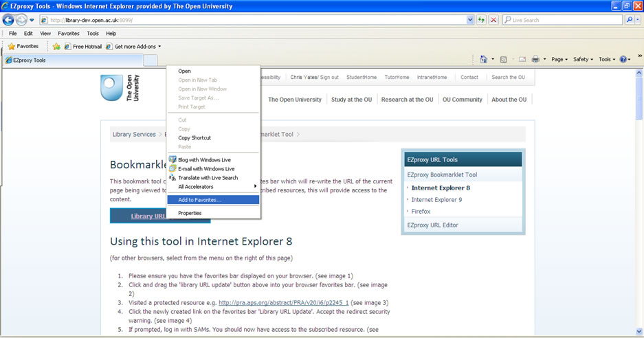Viewport: 644px width, 338px height.
Task: Click the Add to Favorites Bar star icon
Action: [56, 47]
